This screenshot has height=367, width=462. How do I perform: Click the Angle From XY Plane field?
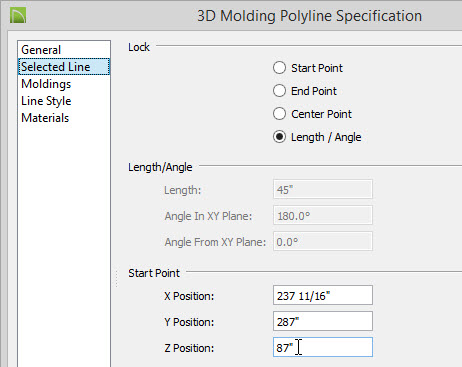323,241
